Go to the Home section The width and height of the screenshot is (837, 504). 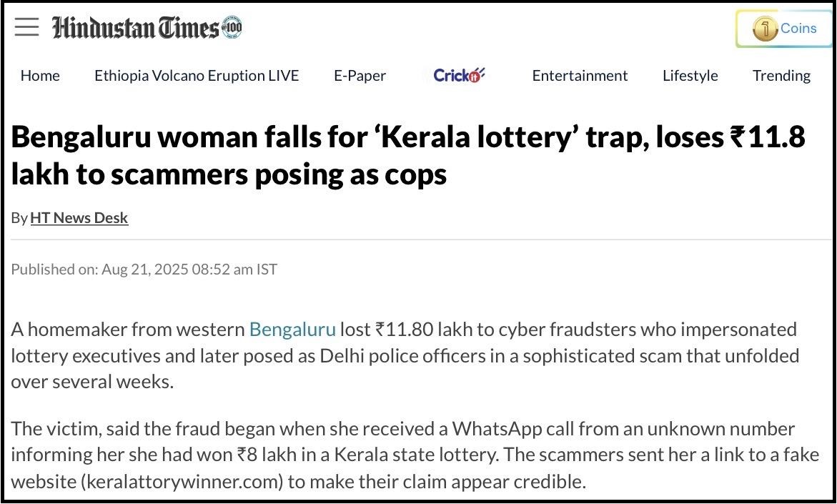pos(40,76)
